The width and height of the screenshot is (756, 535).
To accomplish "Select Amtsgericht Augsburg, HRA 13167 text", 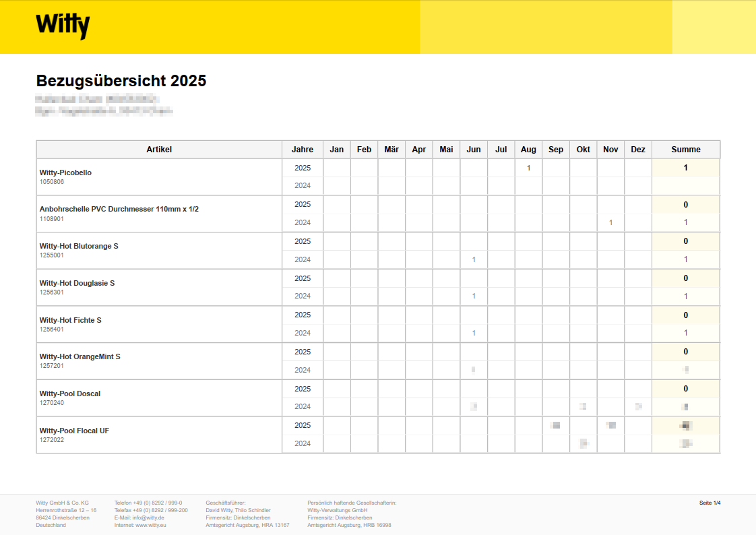I will (x=247, y=526).
